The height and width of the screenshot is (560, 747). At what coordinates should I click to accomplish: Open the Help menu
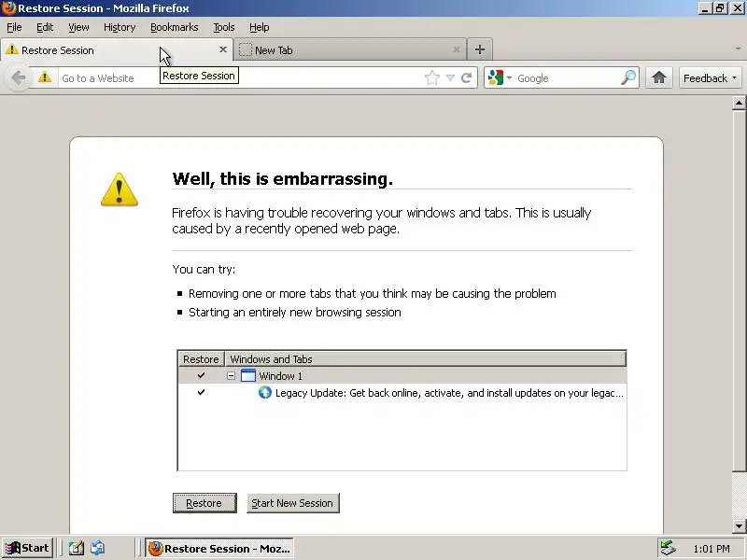click(x=260, y=27)
